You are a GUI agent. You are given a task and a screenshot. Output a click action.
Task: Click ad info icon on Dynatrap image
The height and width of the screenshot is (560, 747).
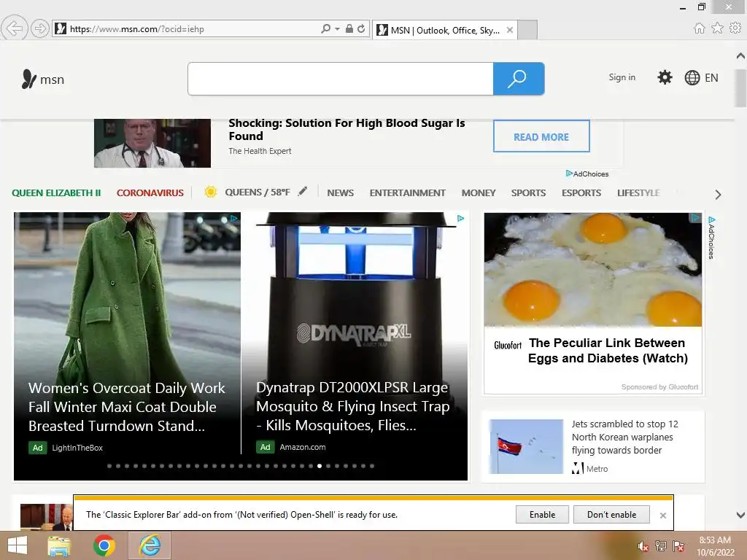(461, 219)
